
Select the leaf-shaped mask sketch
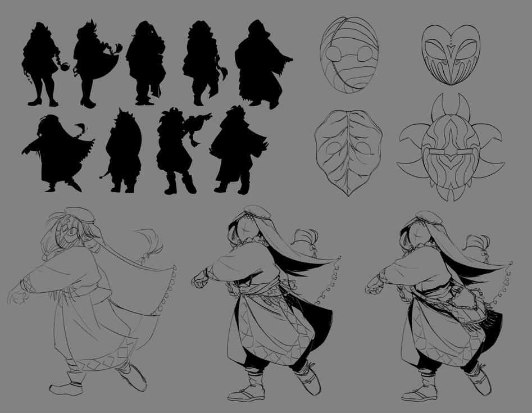[348, 152]
